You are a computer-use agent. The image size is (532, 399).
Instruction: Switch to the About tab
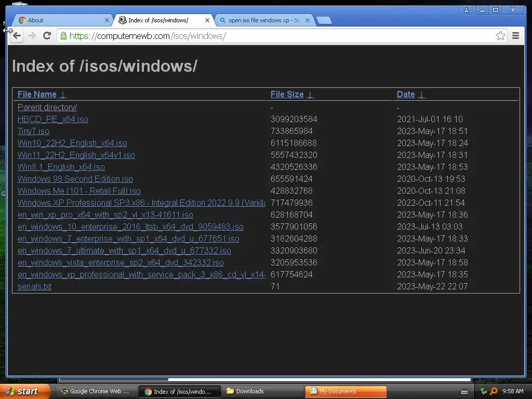click(x=61, y=20)
